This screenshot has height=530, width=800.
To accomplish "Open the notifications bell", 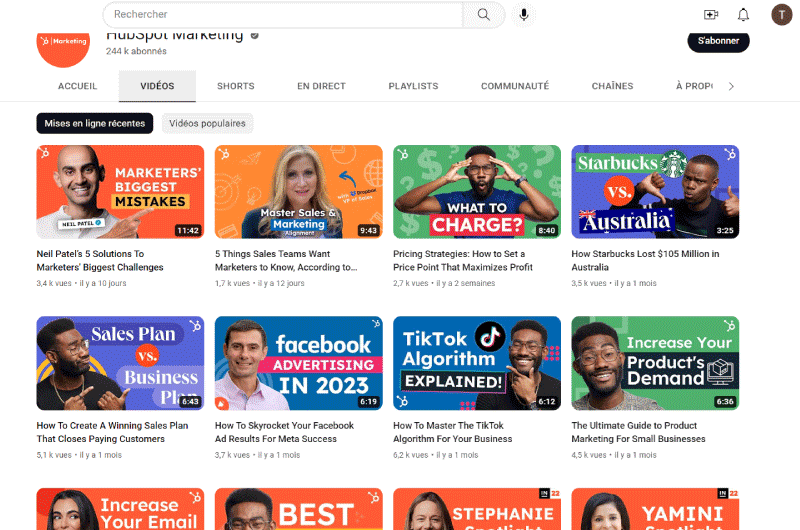I will [743, 15].
